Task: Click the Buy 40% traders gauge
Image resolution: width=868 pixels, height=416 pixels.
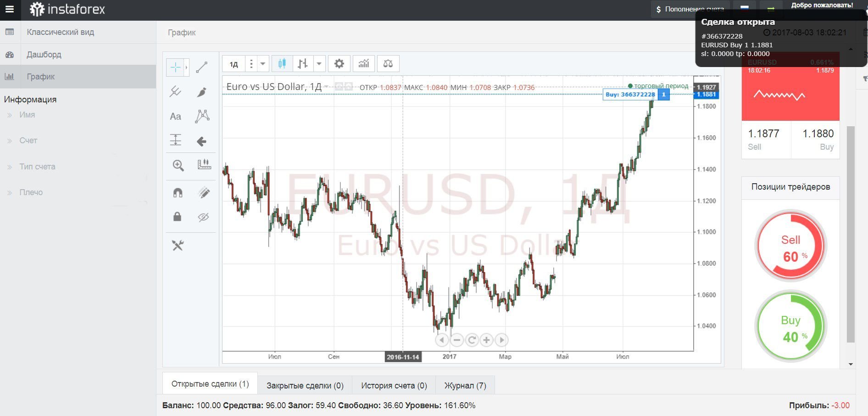Action: pyautogui.click(x=790, y=326)
